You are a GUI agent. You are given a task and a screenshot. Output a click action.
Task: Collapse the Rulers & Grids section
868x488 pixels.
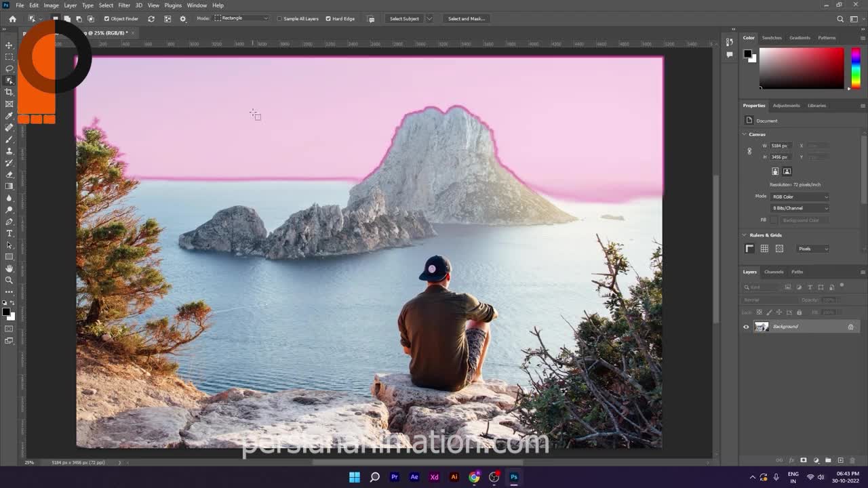click(745, 235)
